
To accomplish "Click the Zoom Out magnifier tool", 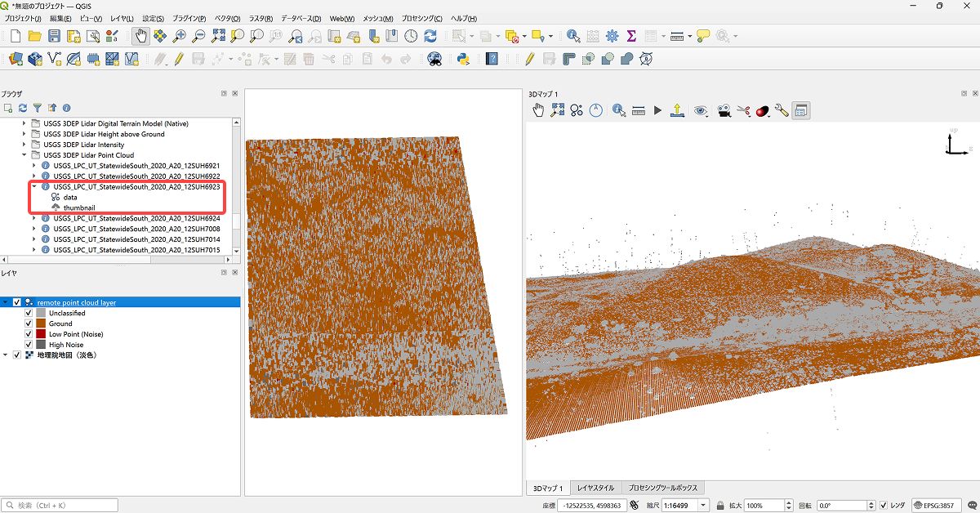I will [x=198, y=36].
